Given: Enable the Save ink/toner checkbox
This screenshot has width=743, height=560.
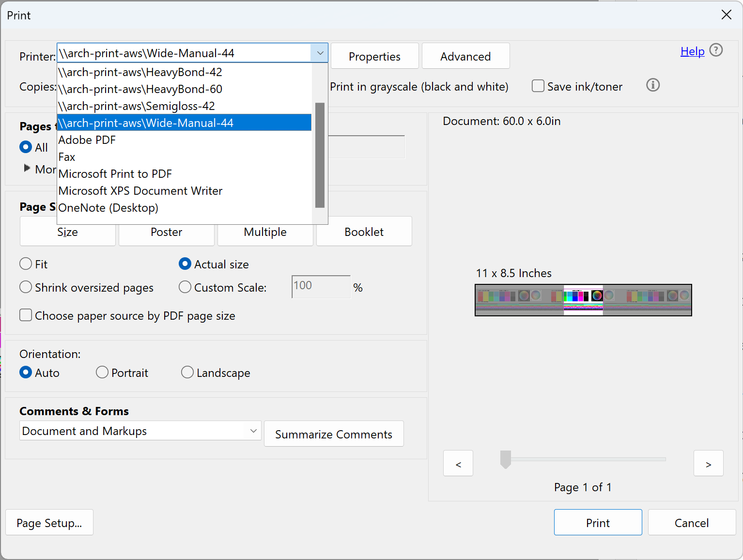Looking at the screenshot, I should pos(538,86).
